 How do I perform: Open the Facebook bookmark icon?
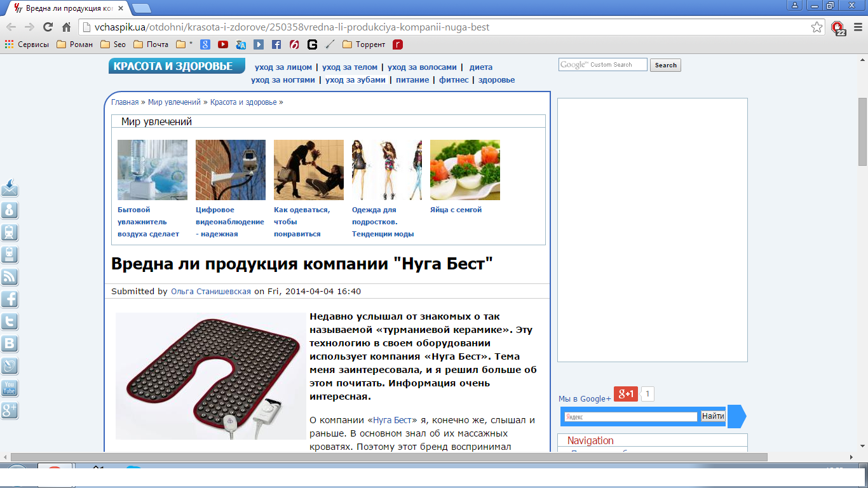[x=276, y=44]
